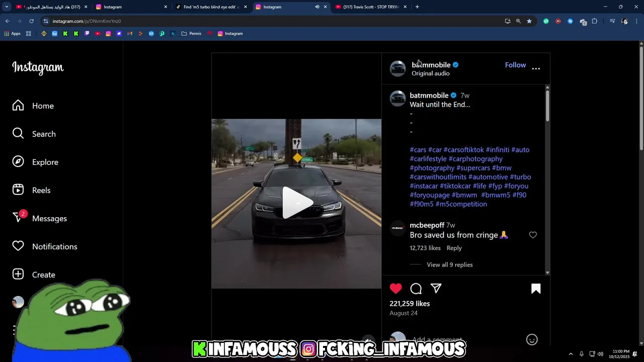Reload the current page
This screenshot has height=362, width=644.
tap(31, 21)
